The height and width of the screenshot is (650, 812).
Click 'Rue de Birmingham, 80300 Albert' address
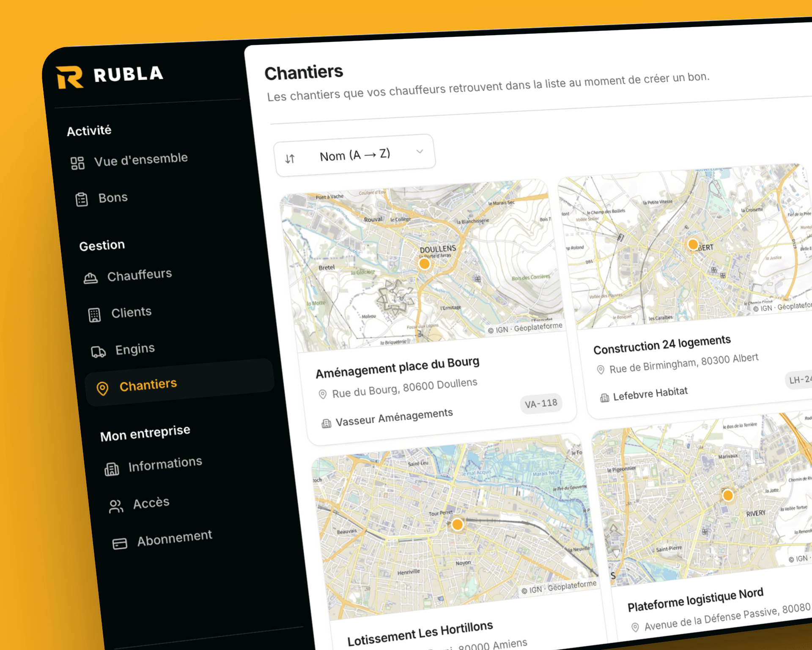coord(684,363)
